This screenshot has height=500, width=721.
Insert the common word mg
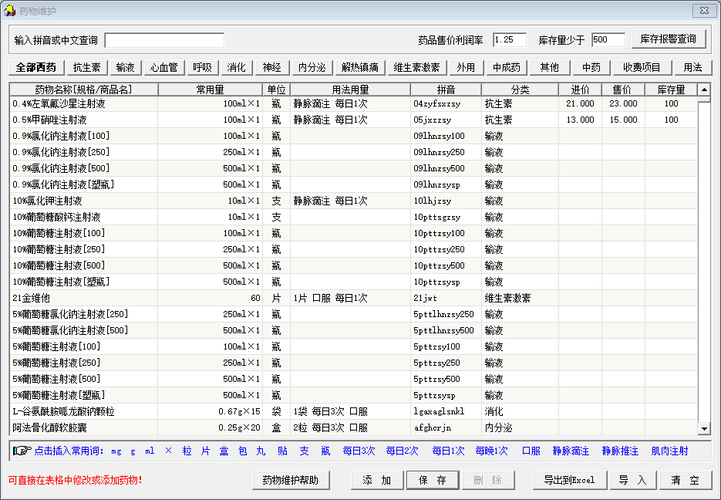pyautogui.click(x=116, y=451)
